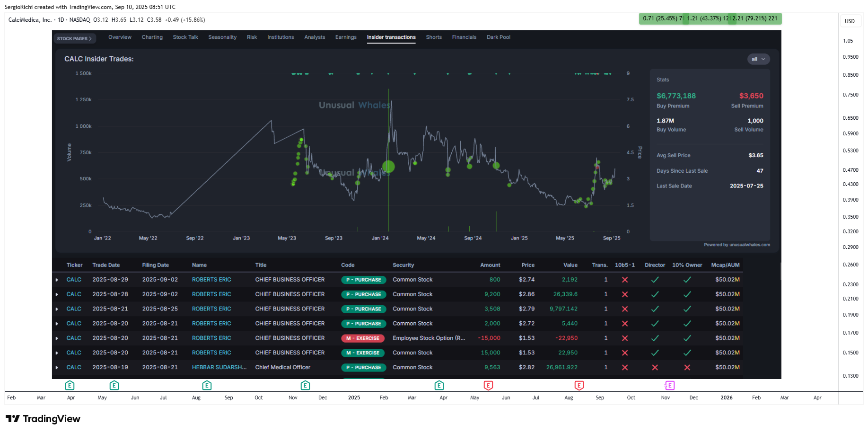This screenshot has width=868, height=433.
Task: Open the Financials tab
Action: pyautogui.click(x=464, y=37)
